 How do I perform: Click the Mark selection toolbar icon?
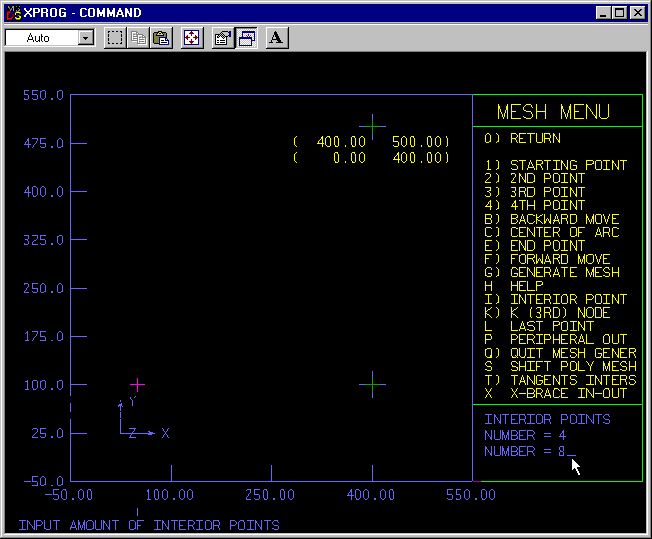[115, 38]
